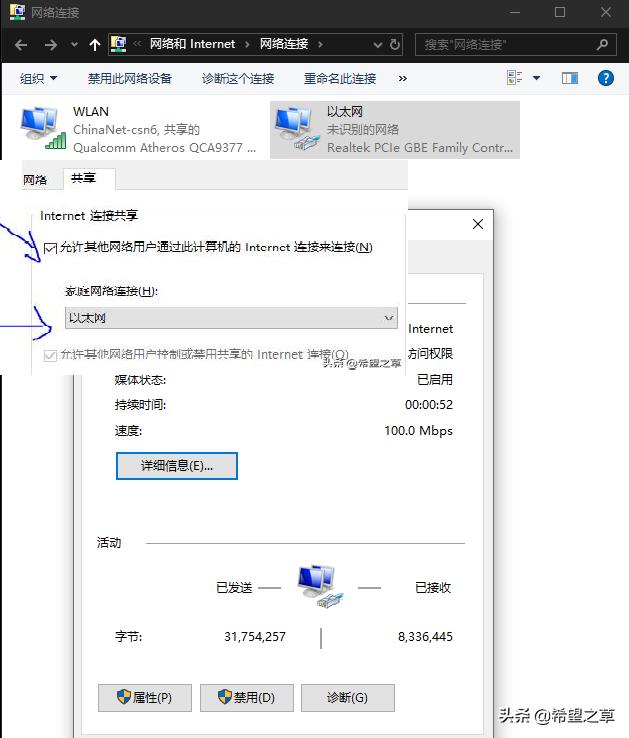
Task: Go back with the back arrow
Action: (x=21, y=45)
